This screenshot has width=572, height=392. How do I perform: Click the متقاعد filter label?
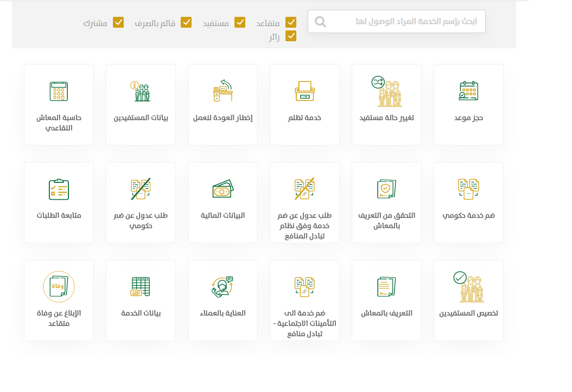click(268, 23)
